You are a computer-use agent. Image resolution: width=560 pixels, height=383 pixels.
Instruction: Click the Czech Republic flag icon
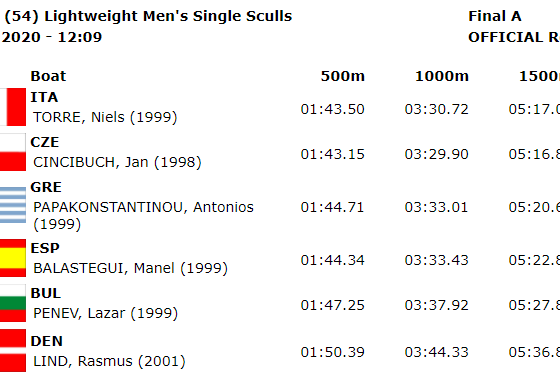[x=13, y=152]
